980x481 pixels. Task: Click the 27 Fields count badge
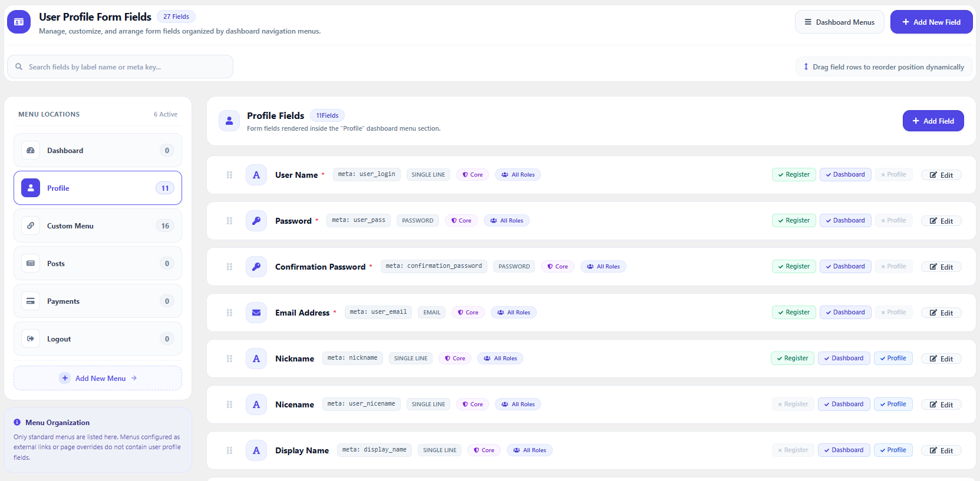coord(176,16)
